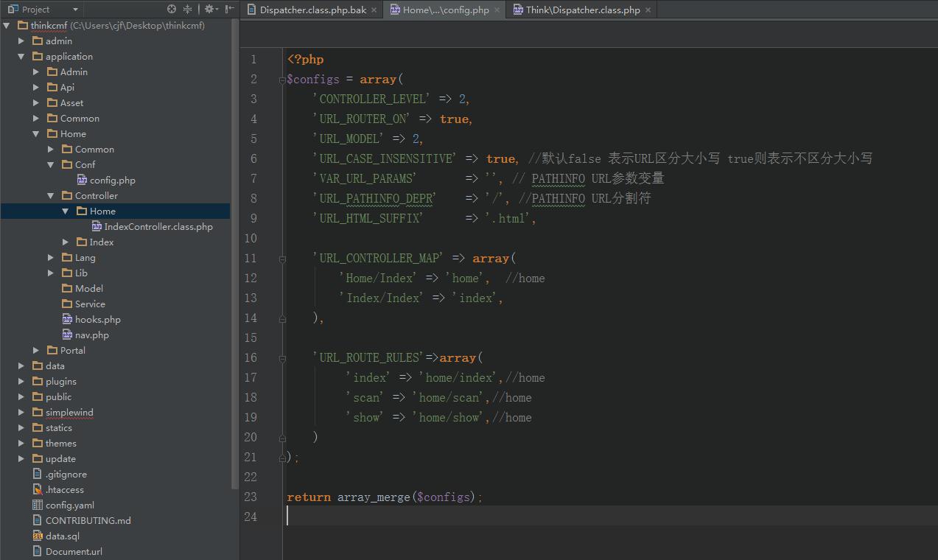Collapse the URL_ROUTE_RULES array fold marker

282,357
